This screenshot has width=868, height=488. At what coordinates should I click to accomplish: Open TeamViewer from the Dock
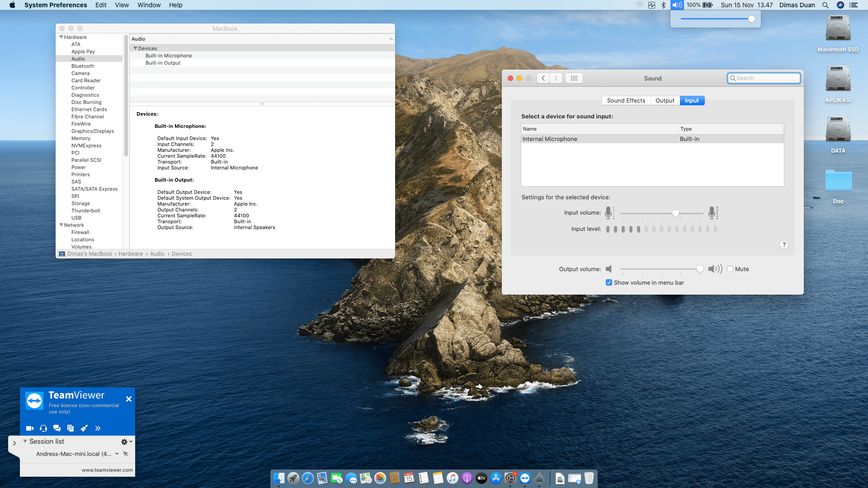tap(525, 478)
